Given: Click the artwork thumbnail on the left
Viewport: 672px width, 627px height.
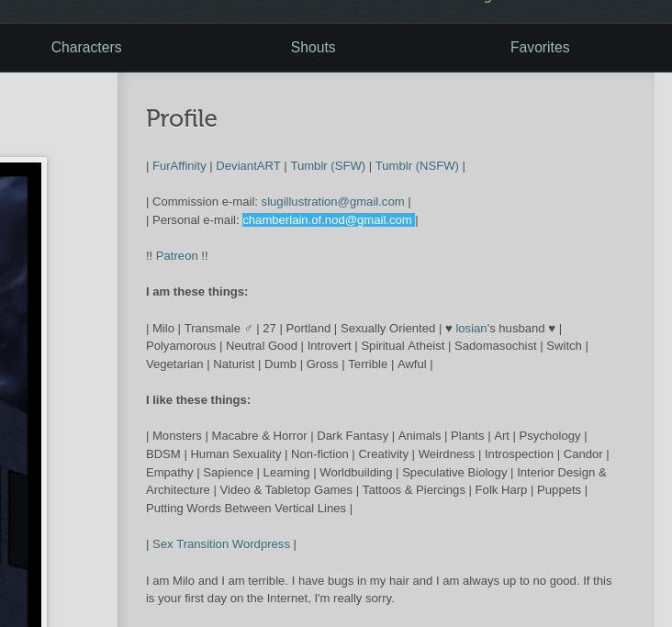Looking at the screenshot, I should (18, 395).
